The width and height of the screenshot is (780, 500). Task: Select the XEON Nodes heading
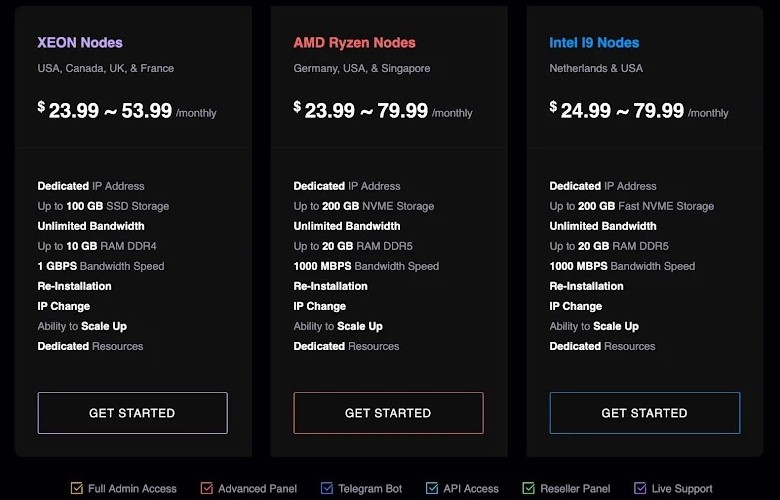[80, 43]
